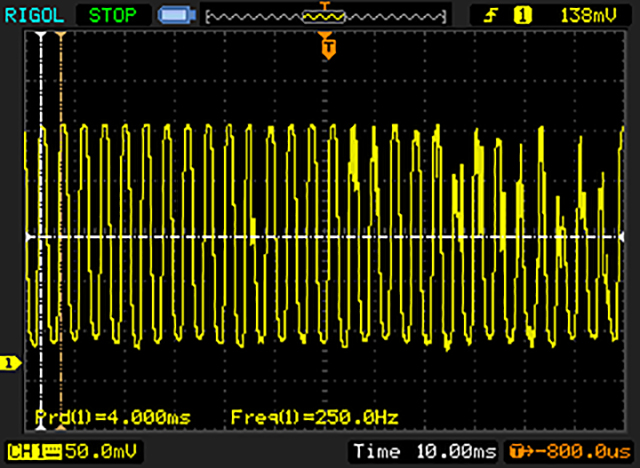Click the waveform memory overview bar
Viewport: 640px width, 468px height.
point(325,17)
